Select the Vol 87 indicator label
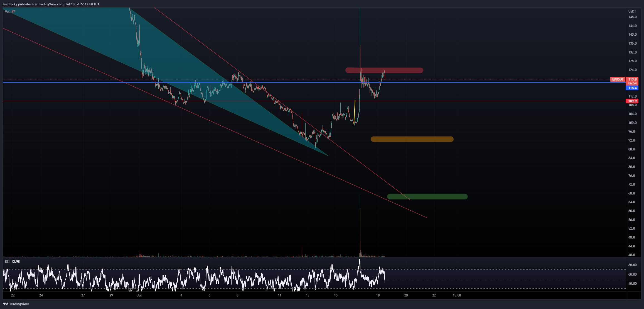Screen dimensions: 644x309 pyautogui.click(x=10, y=12)
